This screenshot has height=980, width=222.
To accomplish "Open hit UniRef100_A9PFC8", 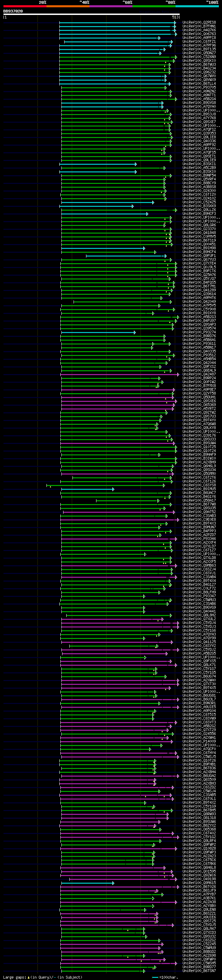I will (x=199, y=38).
